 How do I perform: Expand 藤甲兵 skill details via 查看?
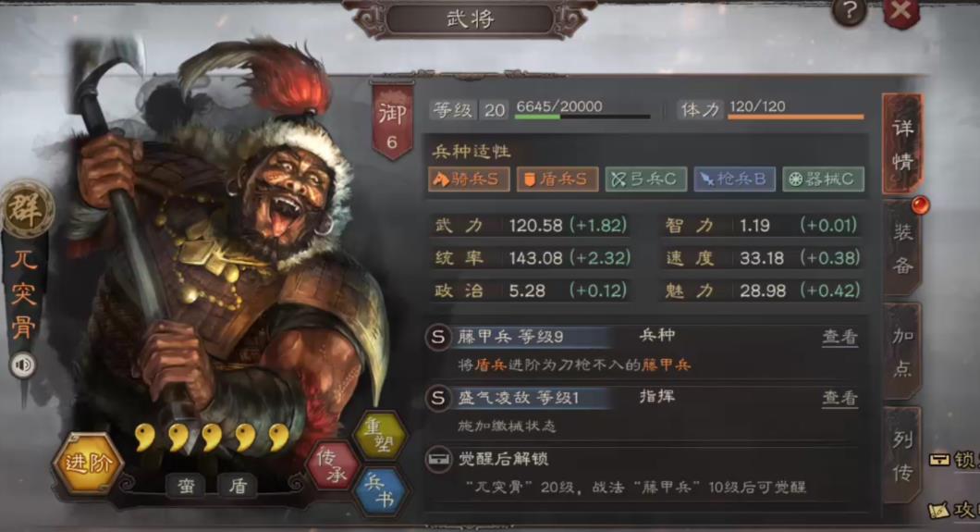[x=839, y=337]
